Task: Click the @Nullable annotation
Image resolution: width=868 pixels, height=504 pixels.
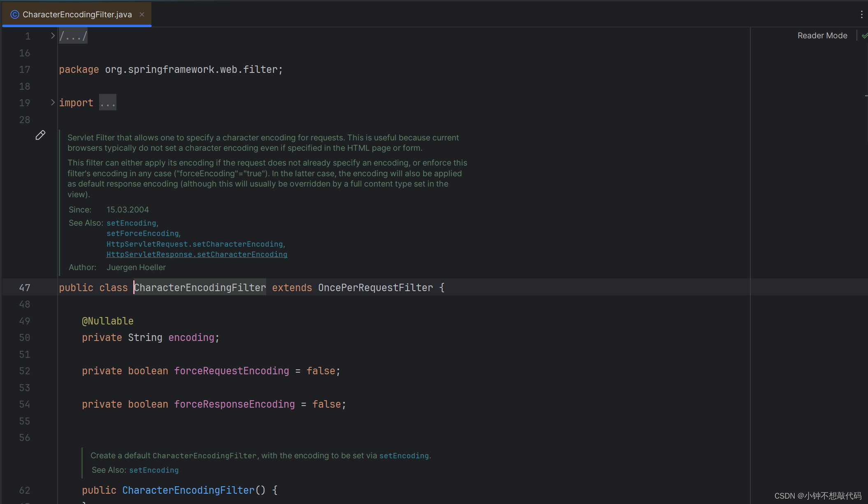Action: (108, 321)
